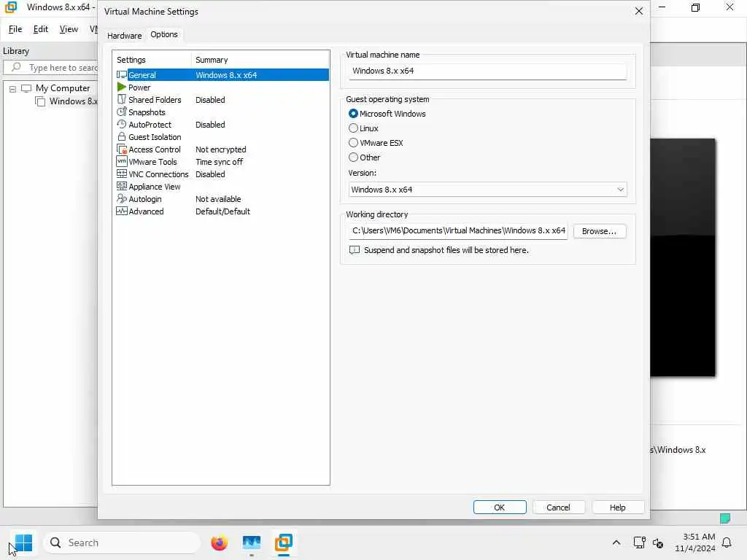Browse for a working directory
This screenshot has height=560, width=747.
click(x=600, y=231)
